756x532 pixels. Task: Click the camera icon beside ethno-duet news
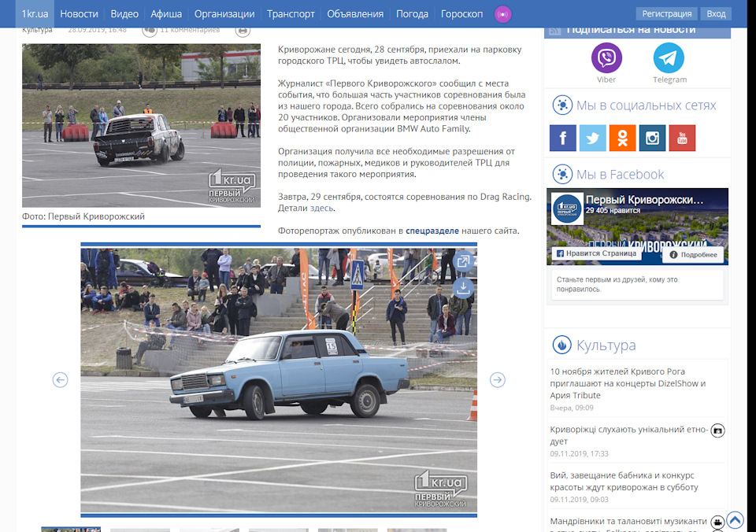[x=718, y=430]
